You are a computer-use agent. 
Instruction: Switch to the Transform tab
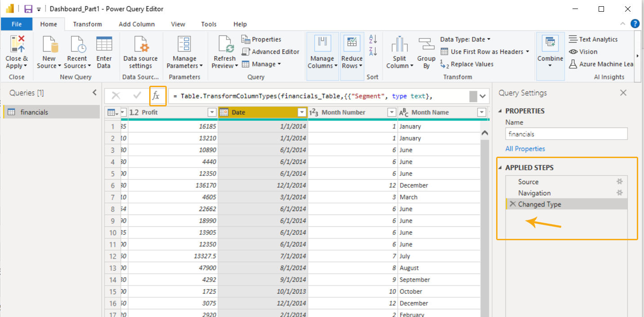(x=88, y=24)
